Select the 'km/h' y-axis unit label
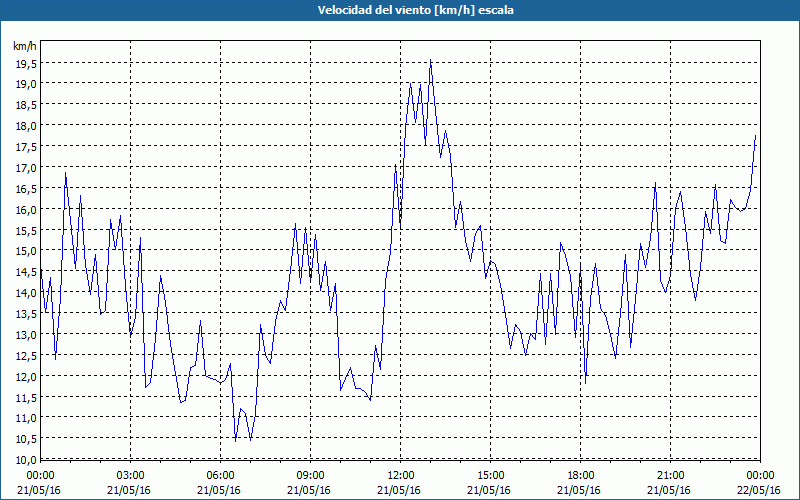 point(25,46)
